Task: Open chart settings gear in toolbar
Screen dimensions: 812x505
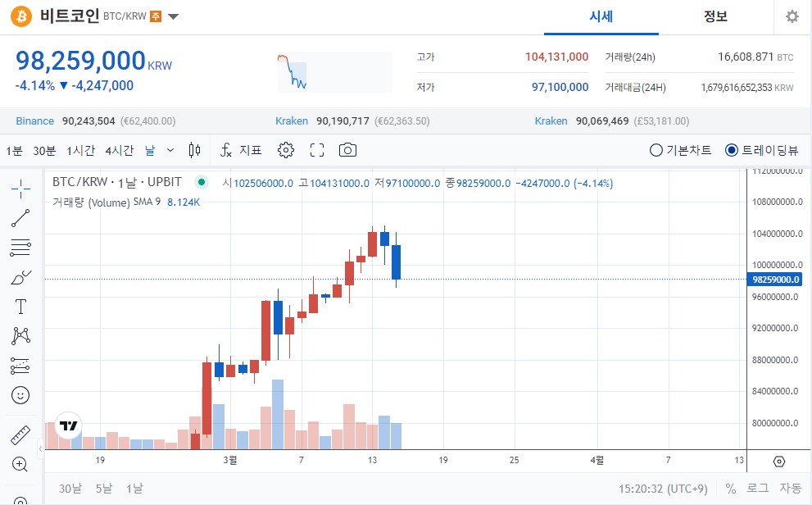Action: coord(286,150)
